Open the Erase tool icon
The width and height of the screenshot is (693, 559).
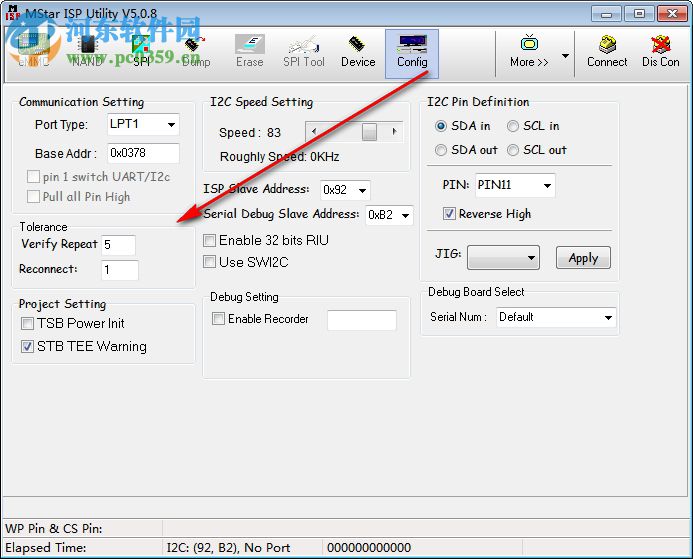[x=250, y=51]
